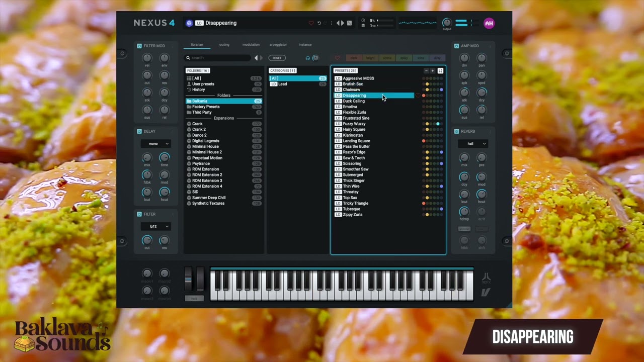Select the Duck Calling preset
This screenshot has height=362, width=644.
pos(374,101)
